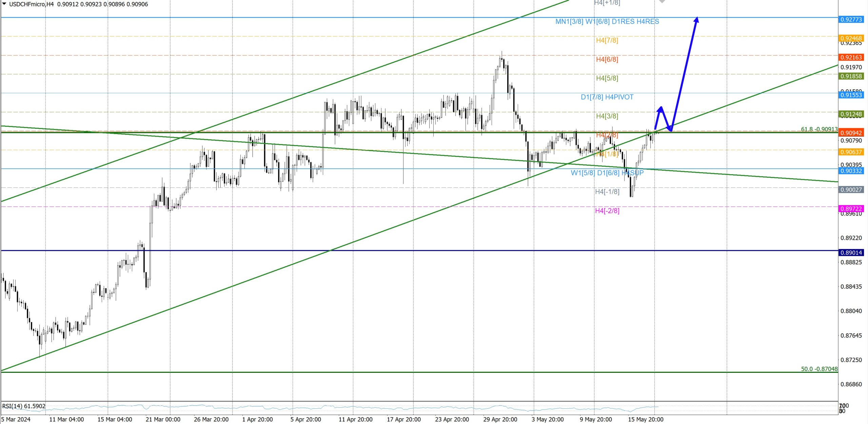Select the navy 0.89014 price label
868x424 pixels.
click(x=851, y=253)
